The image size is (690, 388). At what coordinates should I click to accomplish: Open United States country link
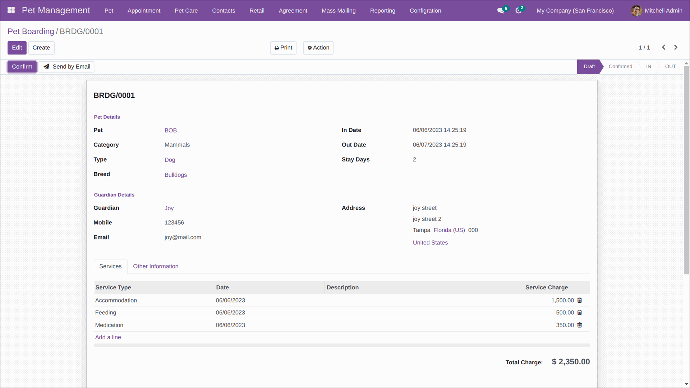(430, 242)
